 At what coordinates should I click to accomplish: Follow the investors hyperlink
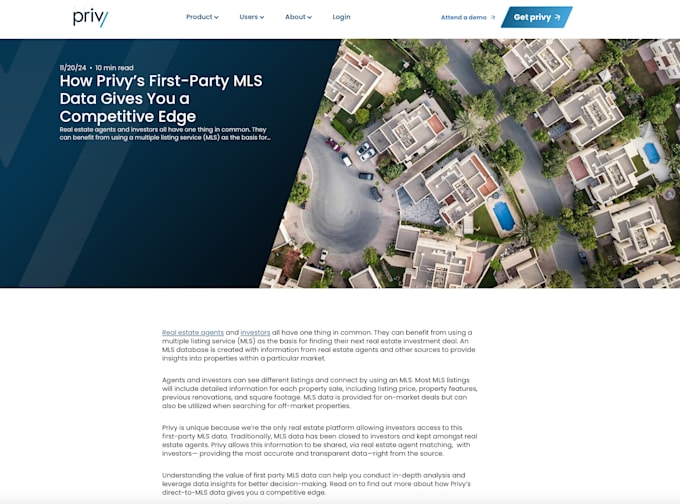255,333
